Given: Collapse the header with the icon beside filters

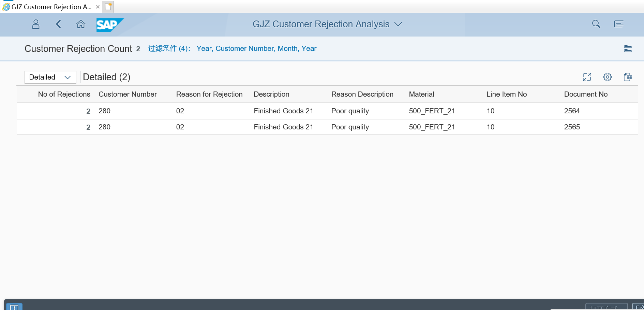Looking at the screenshot, I should [628, 49].
